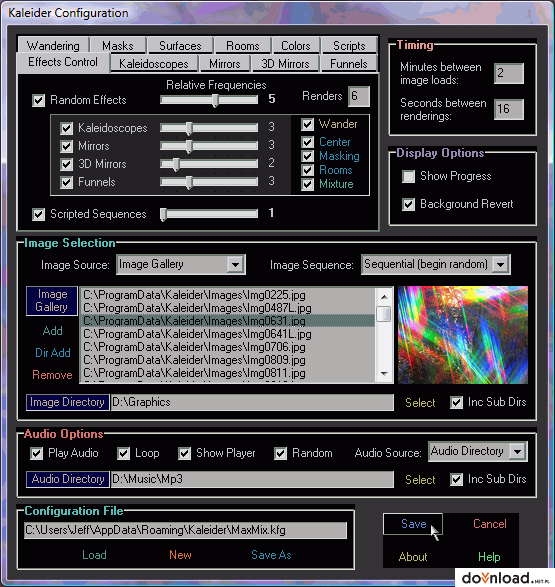Viewport: 555px width, 587px height.
Task: Expand the Image Sequence dropdown
Action: pyautogui.click(x=500, y=265)
